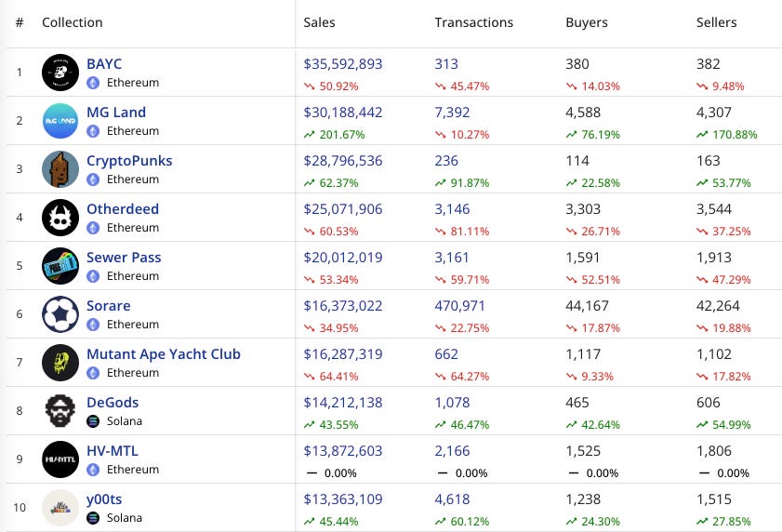
Task: Open the MG Land collection link
Action: pos(116,113)
